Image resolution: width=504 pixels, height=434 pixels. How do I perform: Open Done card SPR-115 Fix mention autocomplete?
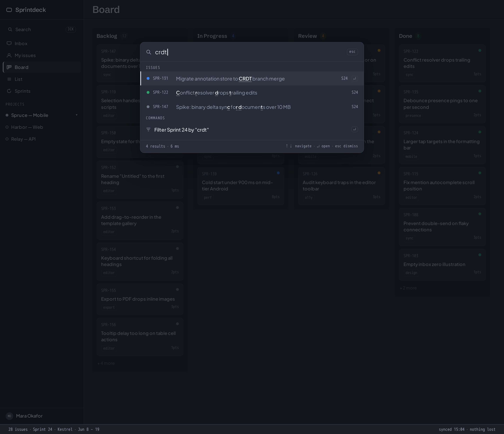(x=442, y=186)
